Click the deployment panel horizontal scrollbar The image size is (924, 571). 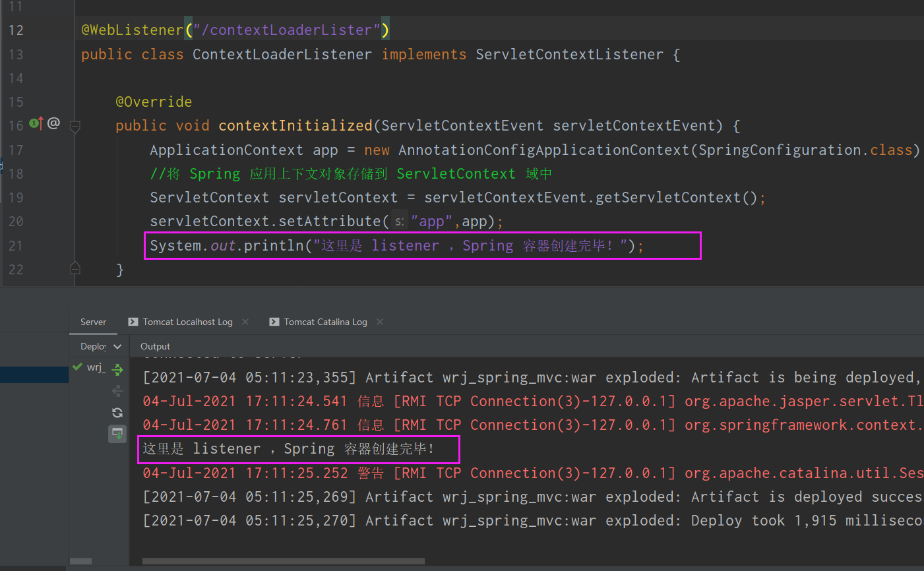click(80, 562)
